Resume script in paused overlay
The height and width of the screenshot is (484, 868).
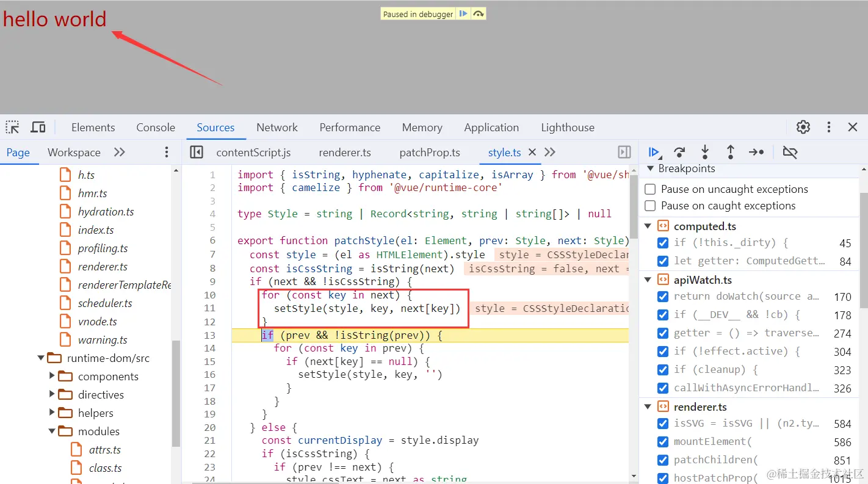463,13
